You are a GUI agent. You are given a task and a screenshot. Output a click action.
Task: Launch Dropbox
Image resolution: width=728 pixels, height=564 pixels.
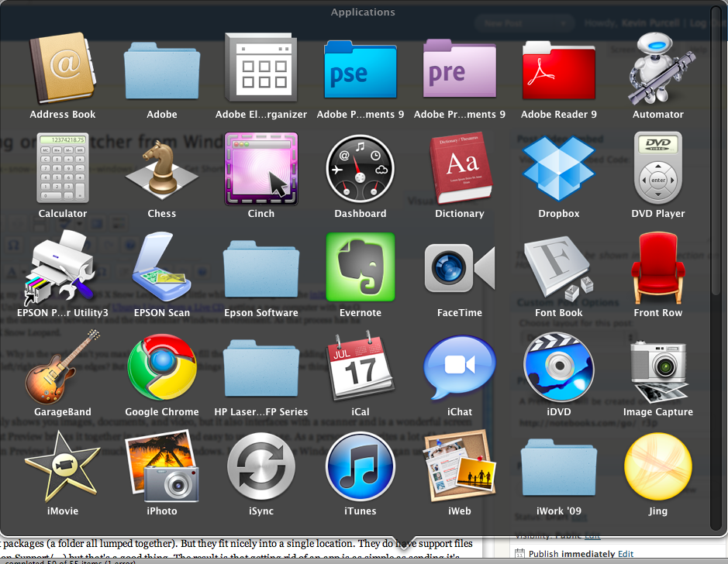point(558,168)
